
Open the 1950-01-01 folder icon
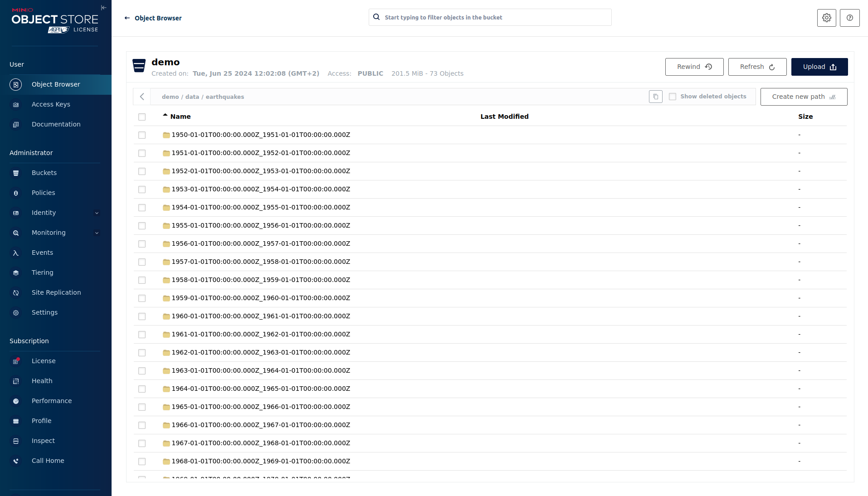click(166, 135)
